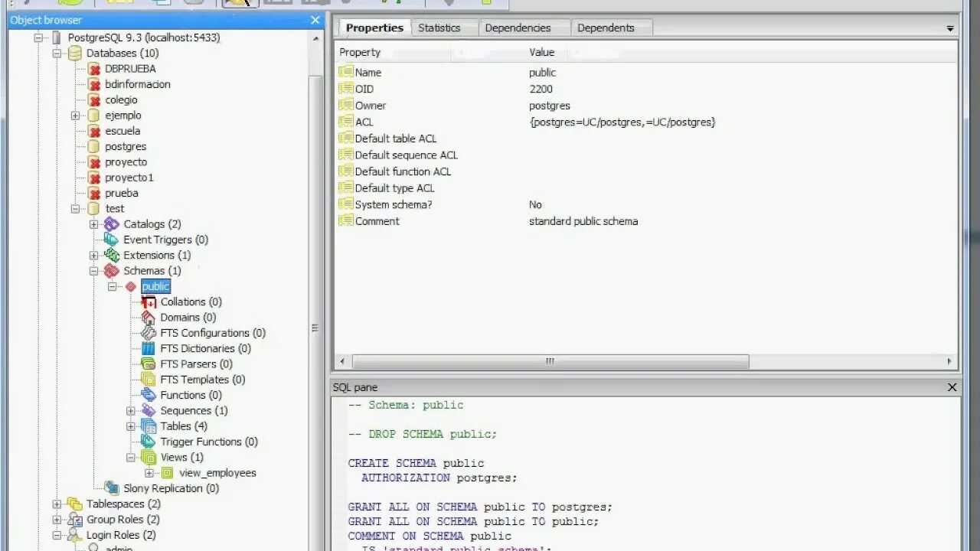Expand the view_employees view node
This screenshot has height=551, width=980.
pyautogui.click(x=149, y=473)
